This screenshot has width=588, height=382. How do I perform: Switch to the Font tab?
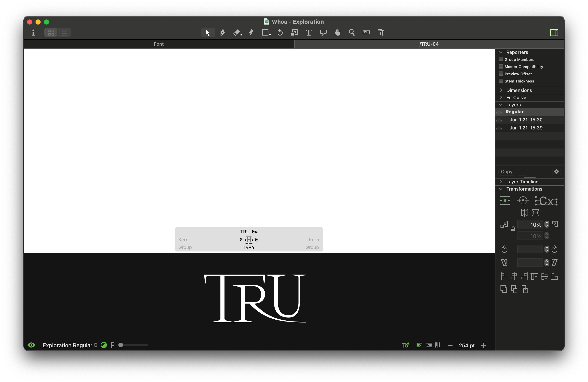point(159,44)
